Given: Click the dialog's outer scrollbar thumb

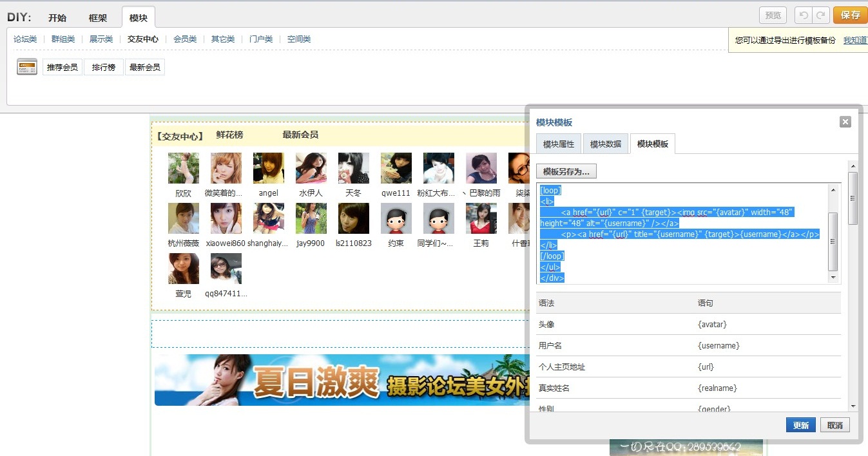Looking at the screenshot, I should pos(853,198).
